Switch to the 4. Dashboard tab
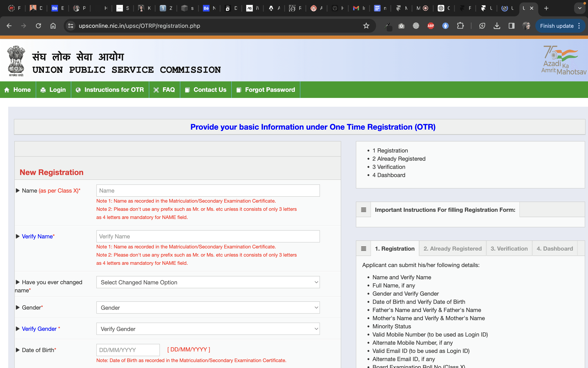 coord(555,248)
